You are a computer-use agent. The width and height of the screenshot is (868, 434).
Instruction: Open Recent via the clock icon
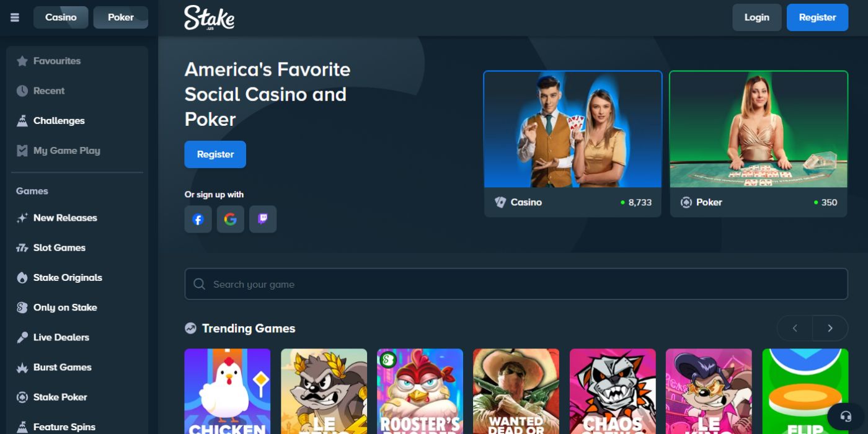(x=22, y=91)
